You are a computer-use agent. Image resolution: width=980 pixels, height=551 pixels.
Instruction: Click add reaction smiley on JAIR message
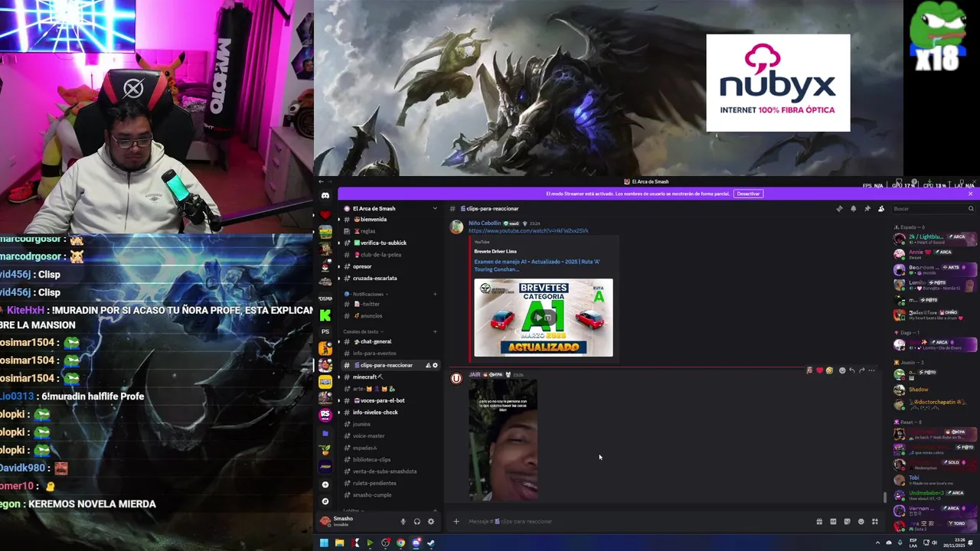(x=842, y=370)
